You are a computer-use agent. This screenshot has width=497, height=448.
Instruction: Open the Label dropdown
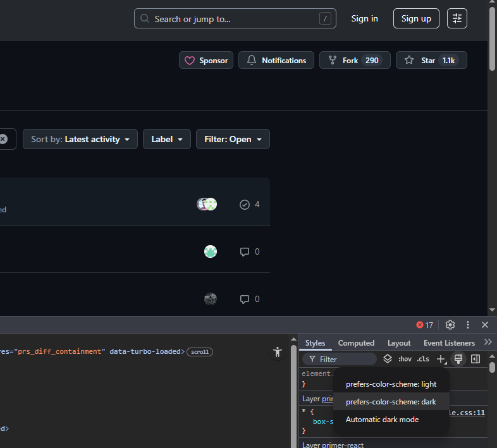tap(167, 139)
